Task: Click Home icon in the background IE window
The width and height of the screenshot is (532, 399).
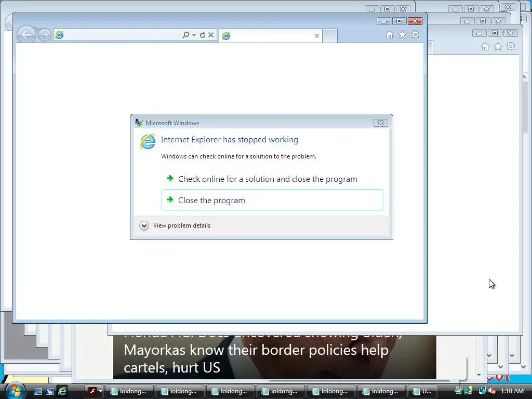Action: tap(485, 46)
